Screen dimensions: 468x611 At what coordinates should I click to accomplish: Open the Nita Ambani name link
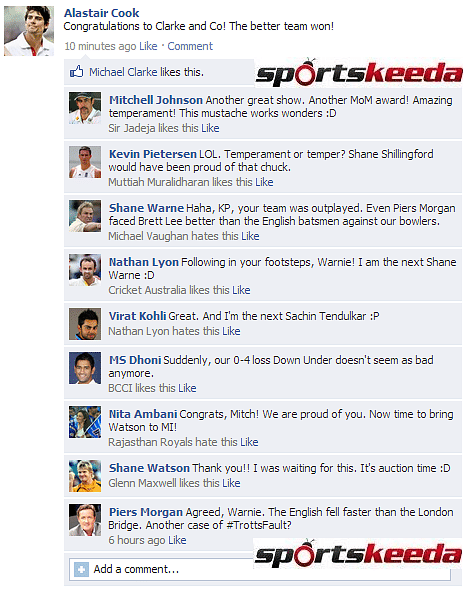pyautogui.click(x=143, y=414)
